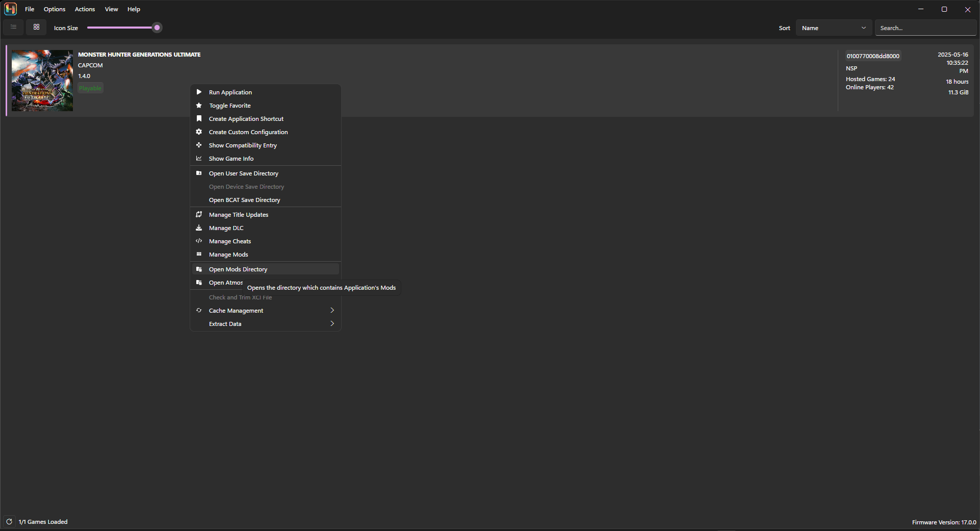Click the grid icon for Manage Mods

point(199,255)
